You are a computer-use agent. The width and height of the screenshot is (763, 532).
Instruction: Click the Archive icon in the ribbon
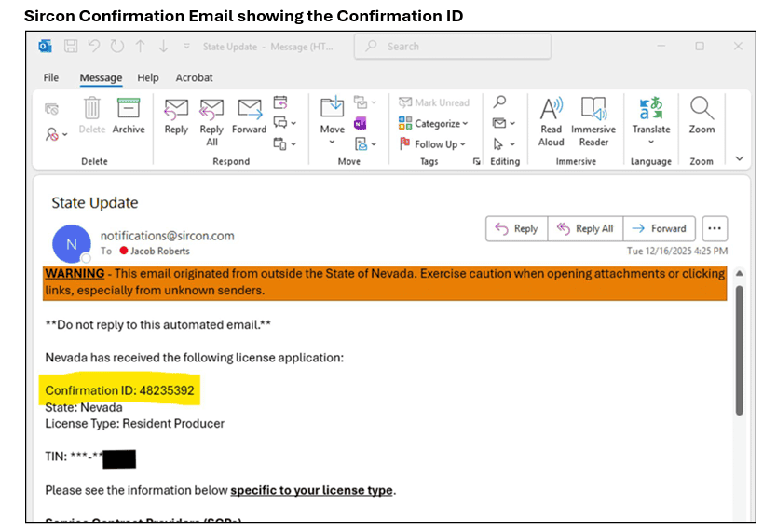click(x=129, y=116)
